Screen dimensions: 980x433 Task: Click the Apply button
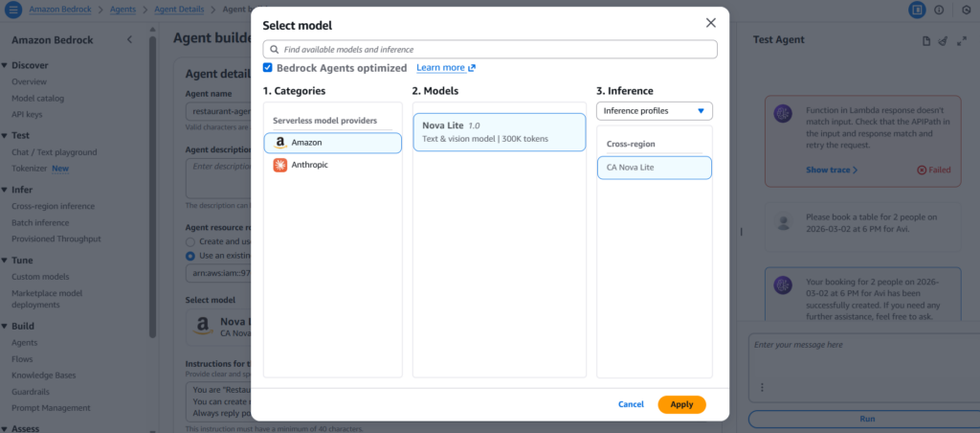coord(681,404)
